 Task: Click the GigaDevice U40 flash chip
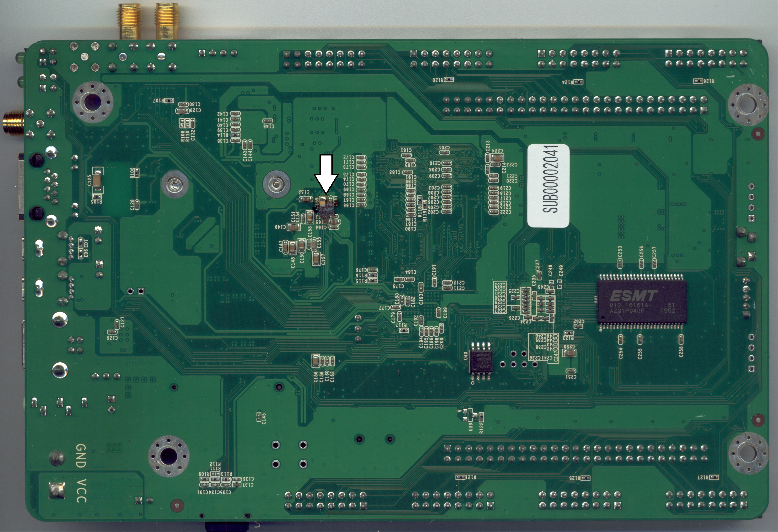point(481,361)
